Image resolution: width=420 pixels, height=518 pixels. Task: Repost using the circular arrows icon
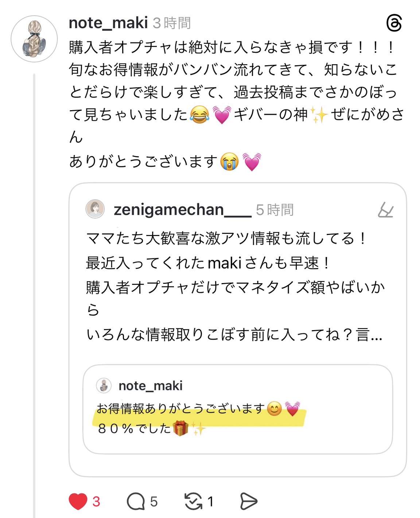click(x=193, y=502)
